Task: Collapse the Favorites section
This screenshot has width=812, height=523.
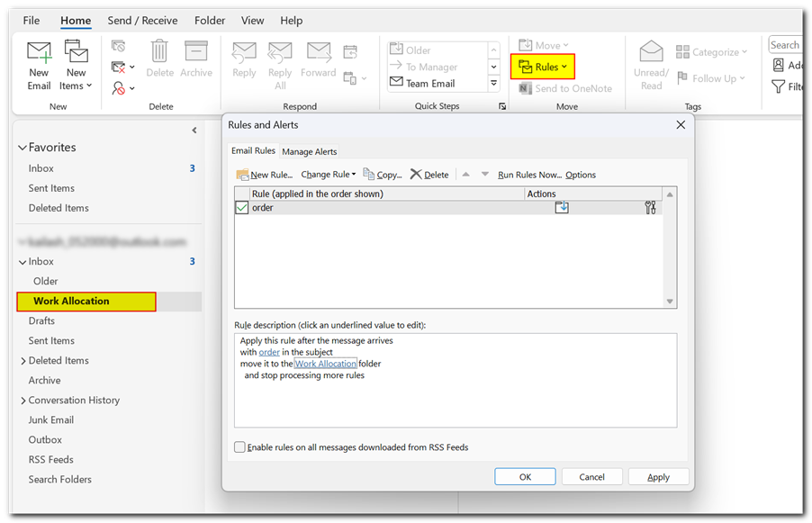Action: [x=23, y=148]
